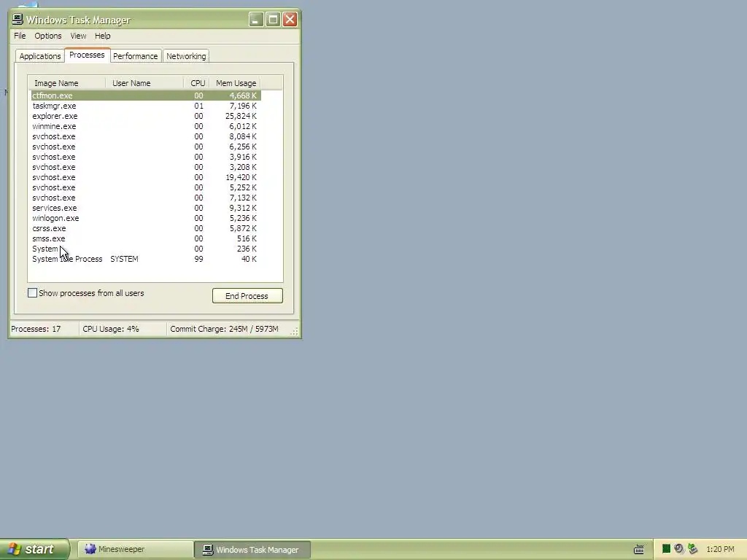The height and width of the screenshot is (560, 747).
Task: Select the svchost.exe row using 3,208 K
Action: [146, 167]
